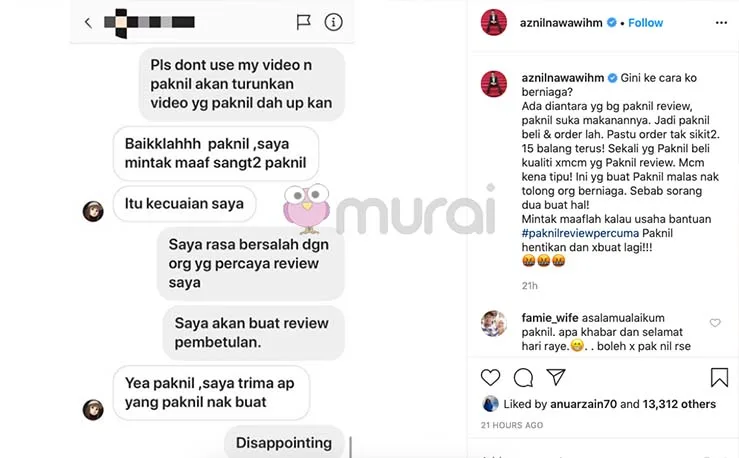Image resolution: width=739 pixels, height=458 pixels.
Task: Save post with bookmark icon
Action: [719, 377]
